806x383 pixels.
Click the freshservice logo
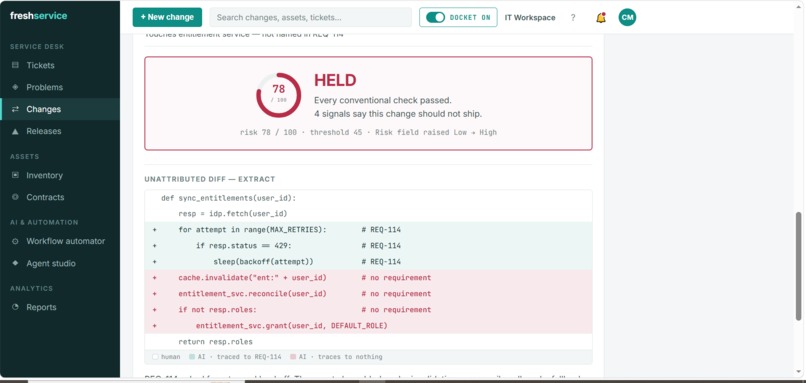click(39, 16)
